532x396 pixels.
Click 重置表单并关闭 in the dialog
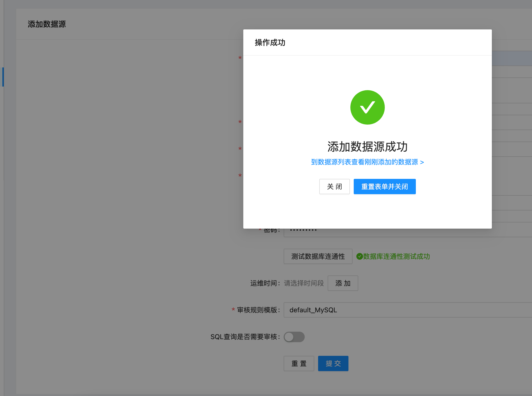[x=385, y=187]
